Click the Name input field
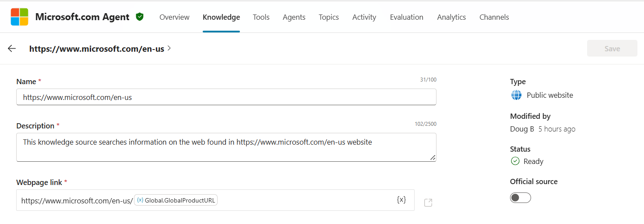The height and width of the screenshot is (224, 644). tap(226, 97)
